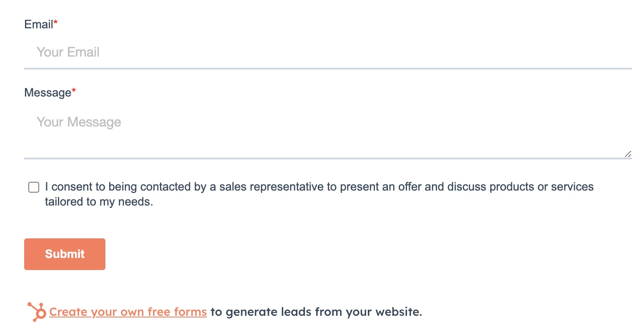
Task: Enable the sales contact consent checkbox
Action: pyautogui.click(x=34, y=187)
